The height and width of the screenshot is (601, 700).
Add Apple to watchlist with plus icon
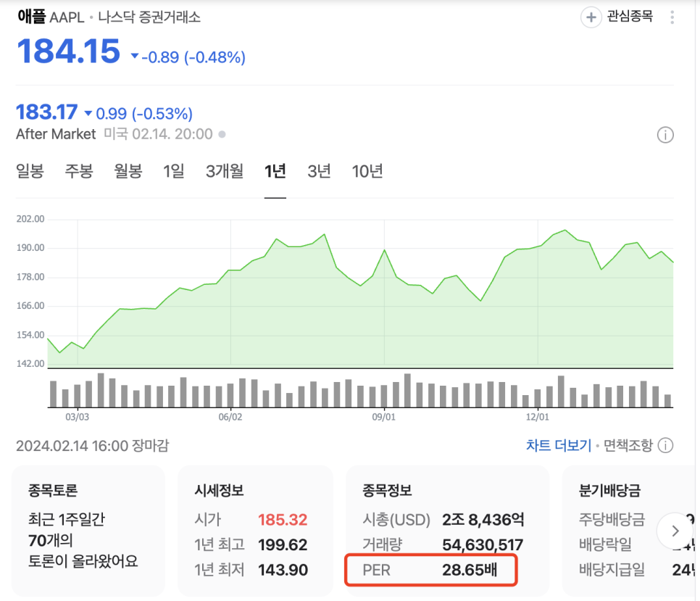(x=591, y=17)
